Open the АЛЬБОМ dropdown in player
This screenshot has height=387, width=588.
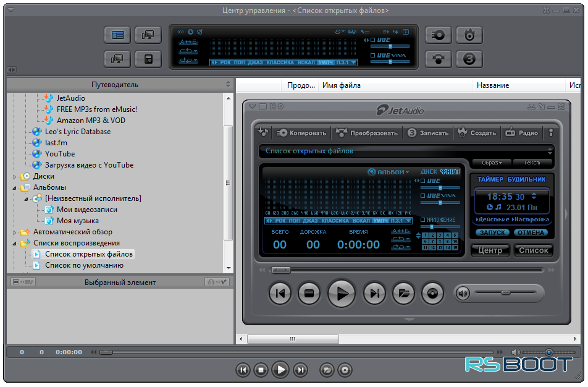pyautogui.click(x=388, y=172)
